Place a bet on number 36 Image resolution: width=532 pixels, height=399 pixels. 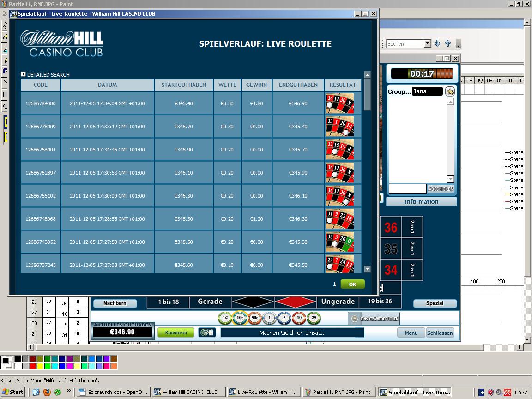point(391,227)
